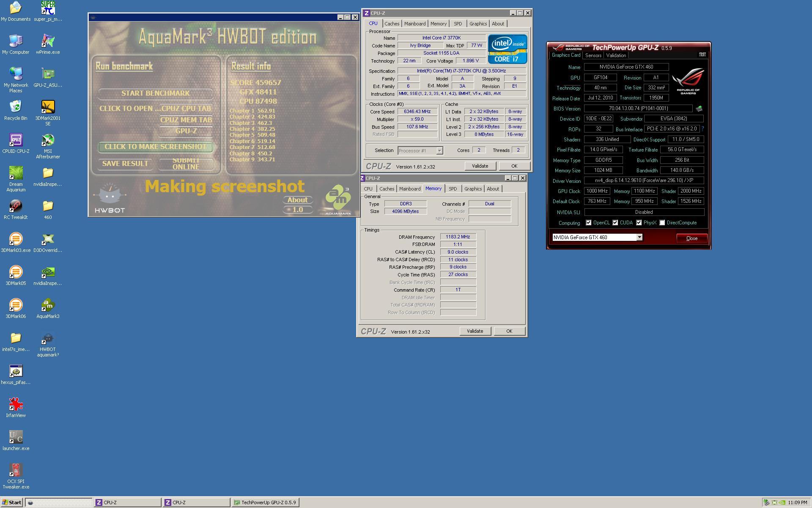Open the 460 folder on desktop
The width and height of the screenshot is (812, 508).
pos(48,210)
